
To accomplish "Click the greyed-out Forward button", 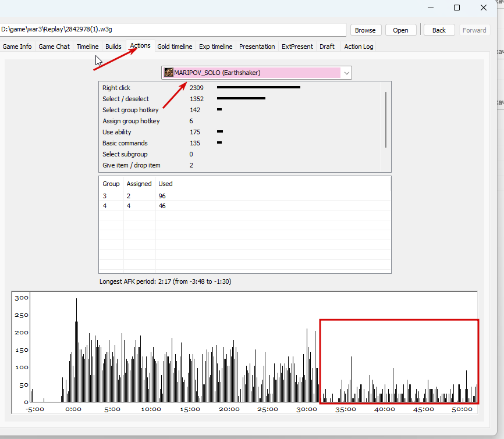I will [474, 30].
